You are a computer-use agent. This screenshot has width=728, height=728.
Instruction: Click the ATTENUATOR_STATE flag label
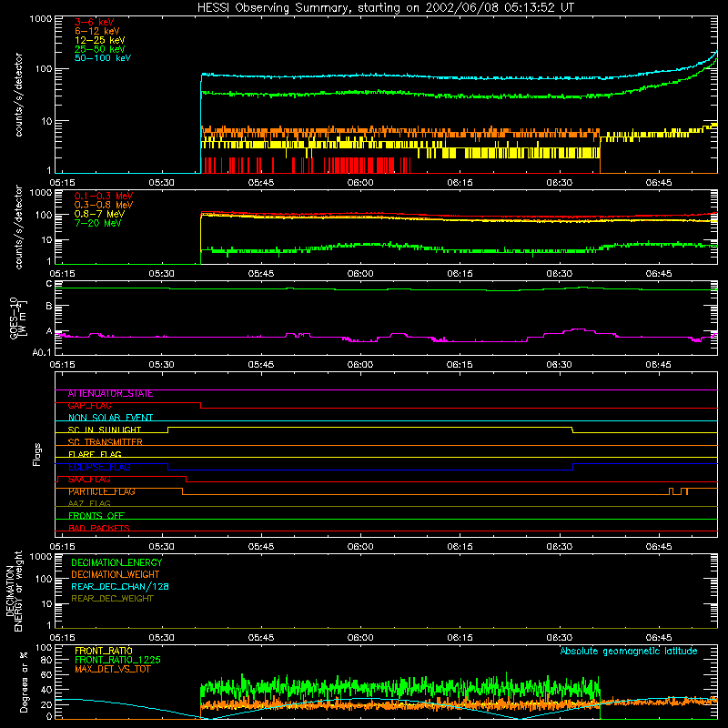(x=110, y=394)
